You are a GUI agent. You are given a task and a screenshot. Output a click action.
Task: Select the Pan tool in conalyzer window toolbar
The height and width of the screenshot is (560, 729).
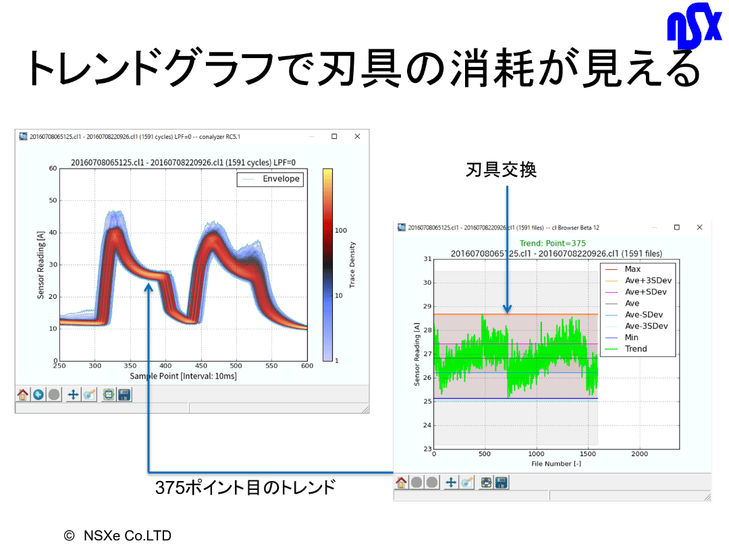pos(73,395)
